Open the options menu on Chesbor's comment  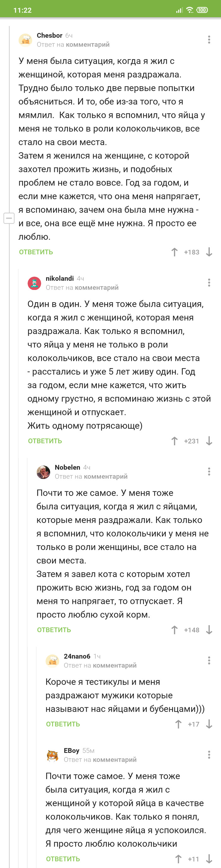coord(209,40)
